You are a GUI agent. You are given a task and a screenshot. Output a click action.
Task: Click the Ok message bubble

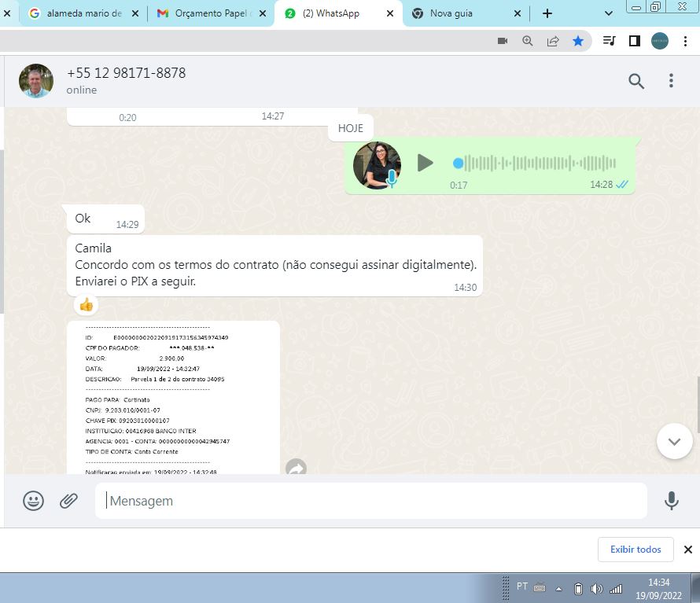click(x=105, y=219)
